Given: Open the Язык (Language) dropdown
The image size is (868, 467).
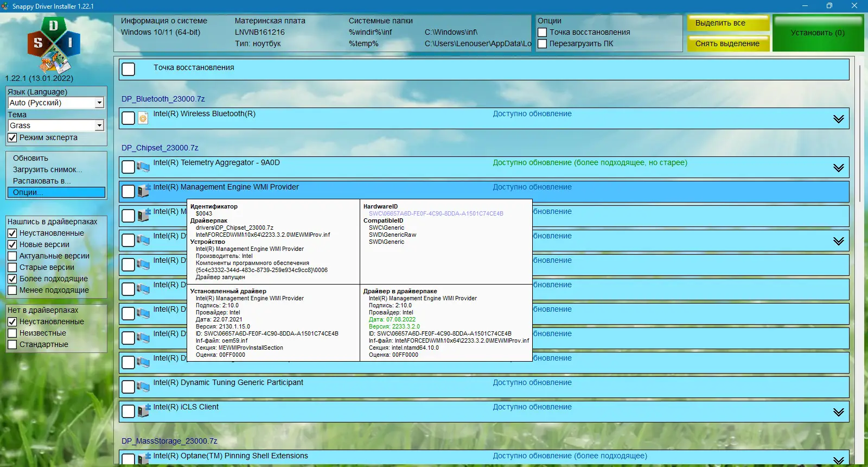Looking at the screenshot, I should pyautogui.click(x=55, y=103).
